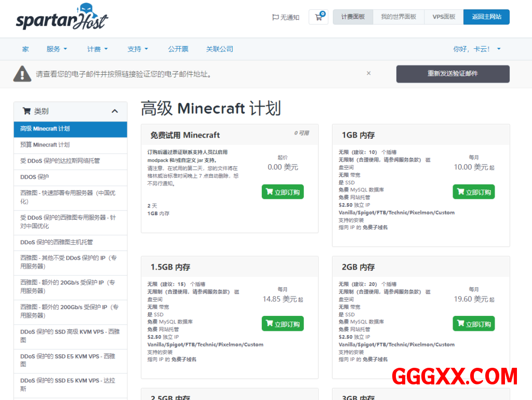Expand the 支持 navigation dropdown
This screenshot has width=532, height=400.
point(138,49)
